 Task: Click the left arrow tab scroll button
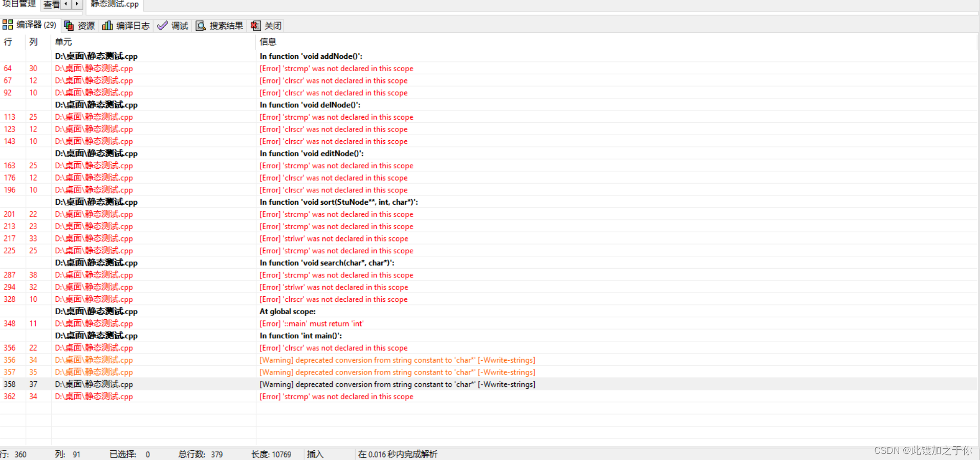(66, 5)
